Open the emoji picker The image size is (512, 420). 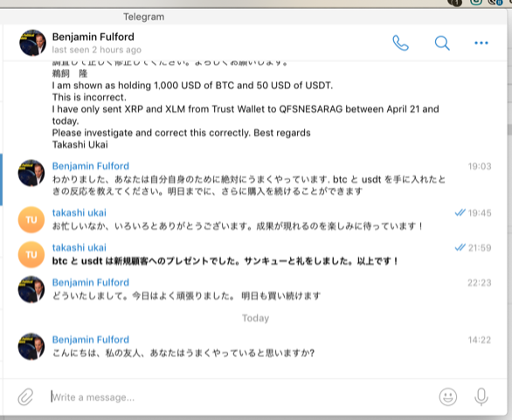pos(447,396)
